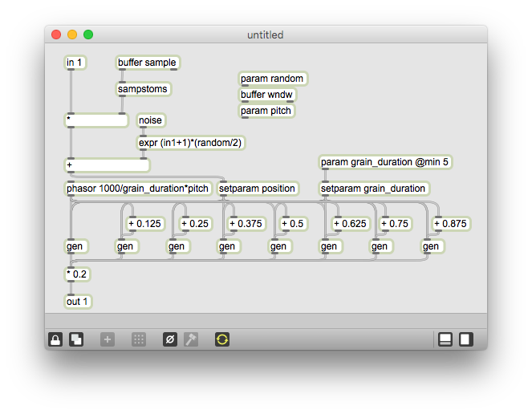Select the 'setparam position' object
The image size is (532, 414).
[258, 189]
